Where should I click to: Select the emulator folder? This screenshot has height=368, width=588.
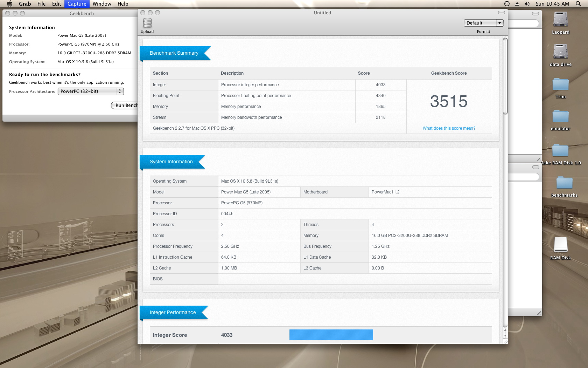[560, 116]
